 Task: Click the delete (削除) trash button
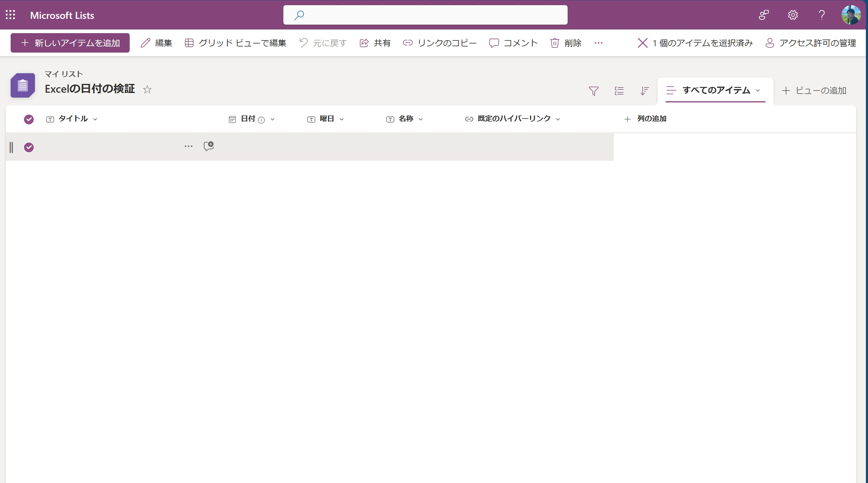[x=566, y=43]
